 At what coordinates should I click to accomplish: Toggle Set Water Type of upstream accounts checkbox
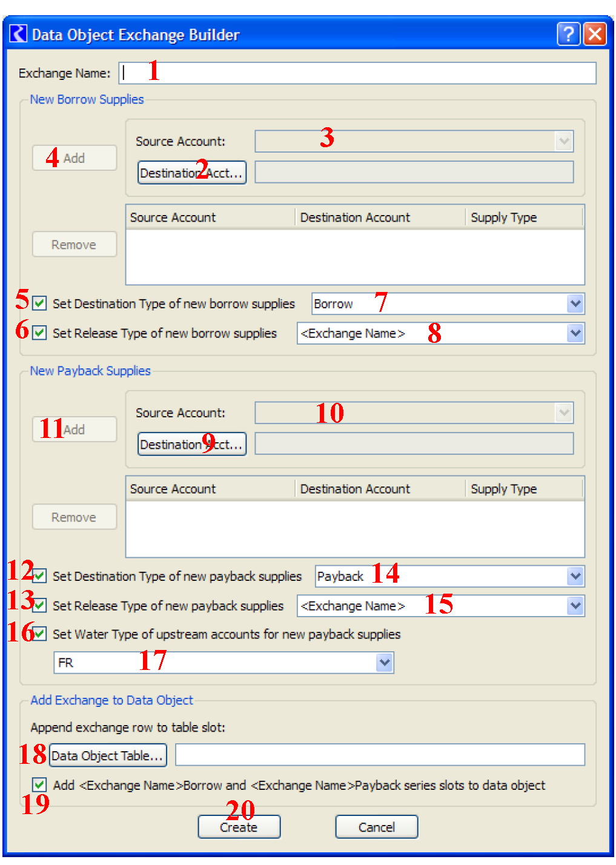tap(40, 634)
